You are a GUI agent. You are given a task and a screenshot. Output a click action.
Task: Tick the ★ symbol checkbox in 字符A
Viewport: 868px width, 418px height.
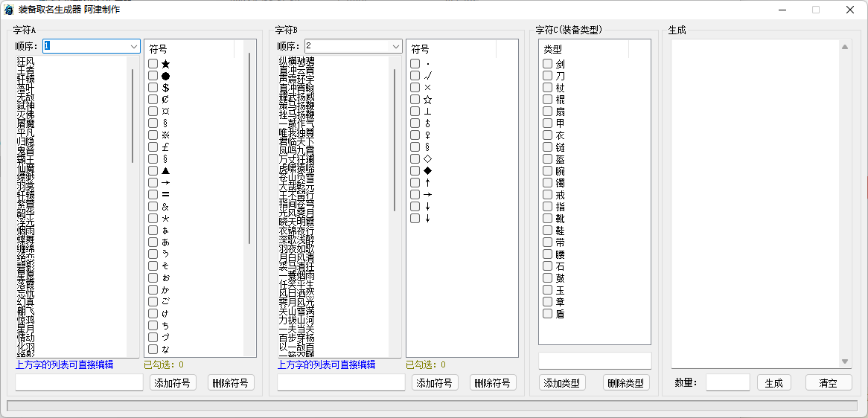click(153, 63)
